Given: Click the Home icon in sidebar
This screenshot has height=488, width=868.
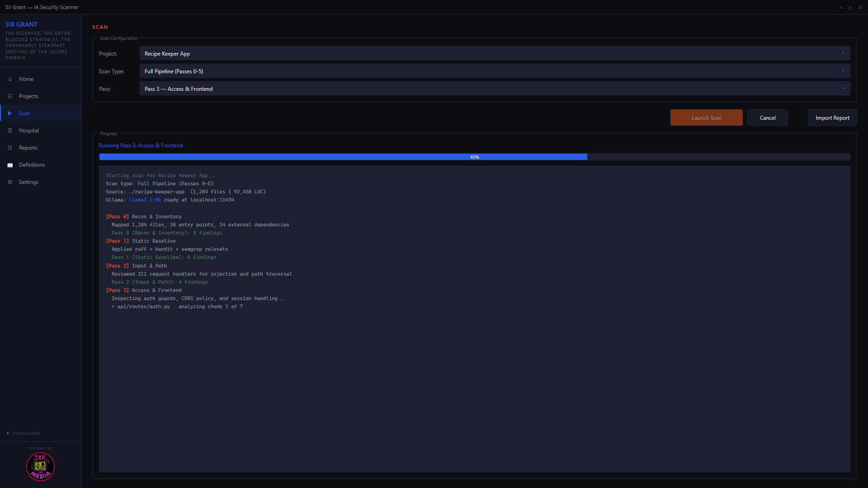Looking at the screenshot, I should pyautogui.click(x=10, y=79).
